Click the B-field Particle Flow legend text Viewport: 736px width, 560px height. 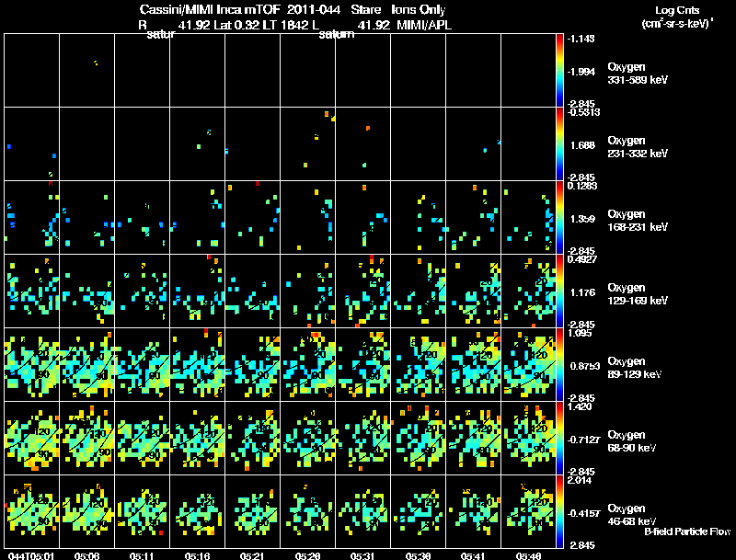(687, 531)
